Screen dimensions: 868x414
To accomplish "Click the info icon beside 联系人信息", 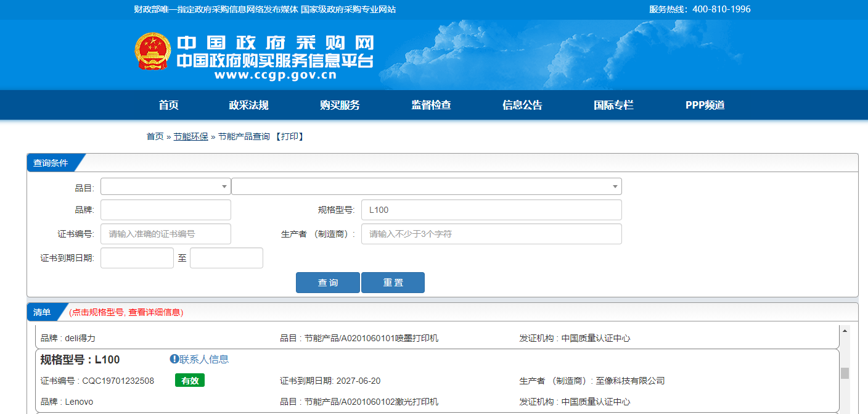I will (174, 359).
